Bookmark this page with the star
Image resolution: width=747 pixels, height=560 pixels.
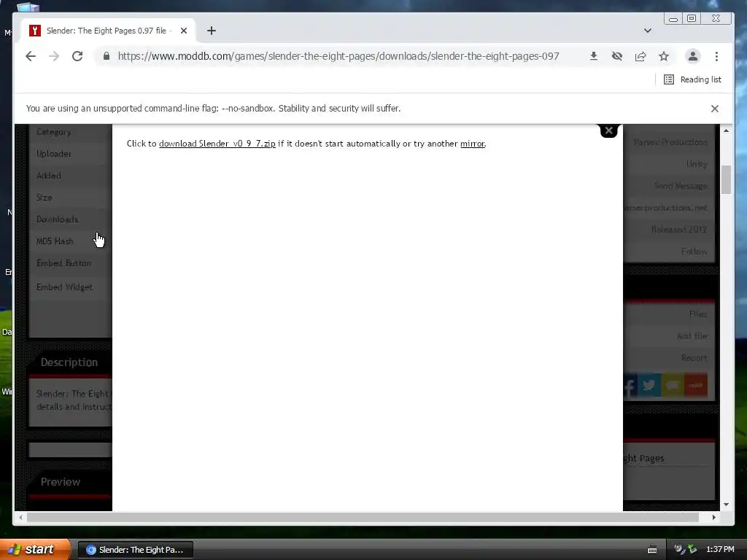coord(664,56)
